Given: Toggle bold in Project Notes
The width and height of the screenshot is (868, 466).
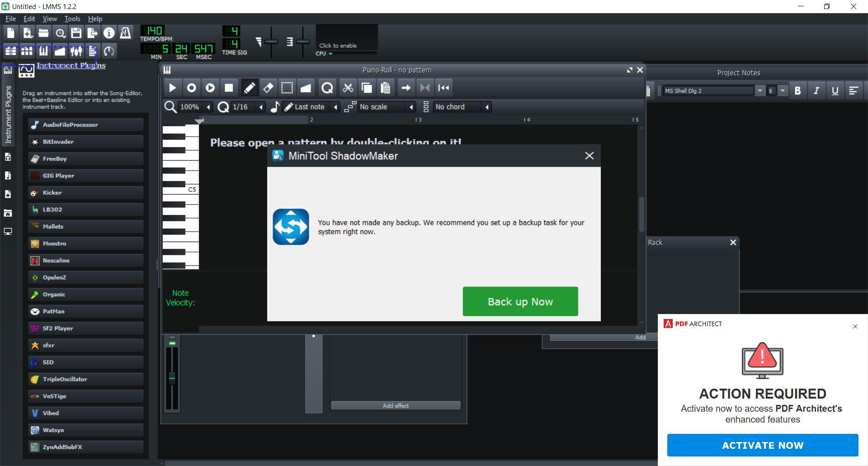Looking at the screenshot, I should 797,91.
